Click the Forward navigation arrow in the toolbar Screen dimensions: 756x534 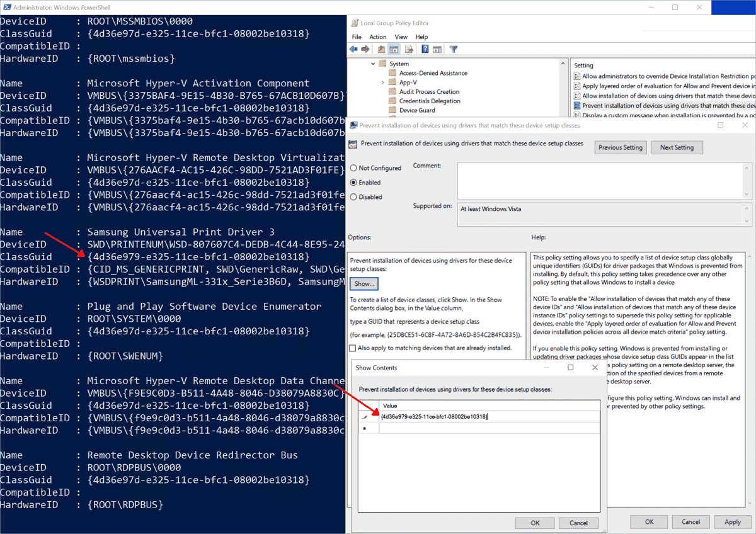365,48
